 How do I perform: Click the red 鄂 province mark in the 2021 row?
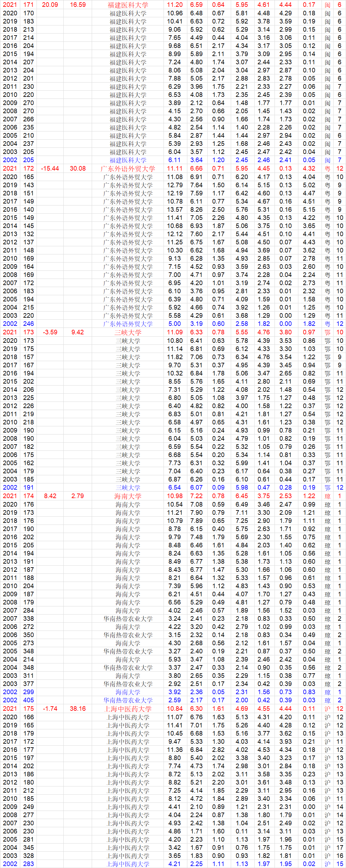[x=327, y=333]
